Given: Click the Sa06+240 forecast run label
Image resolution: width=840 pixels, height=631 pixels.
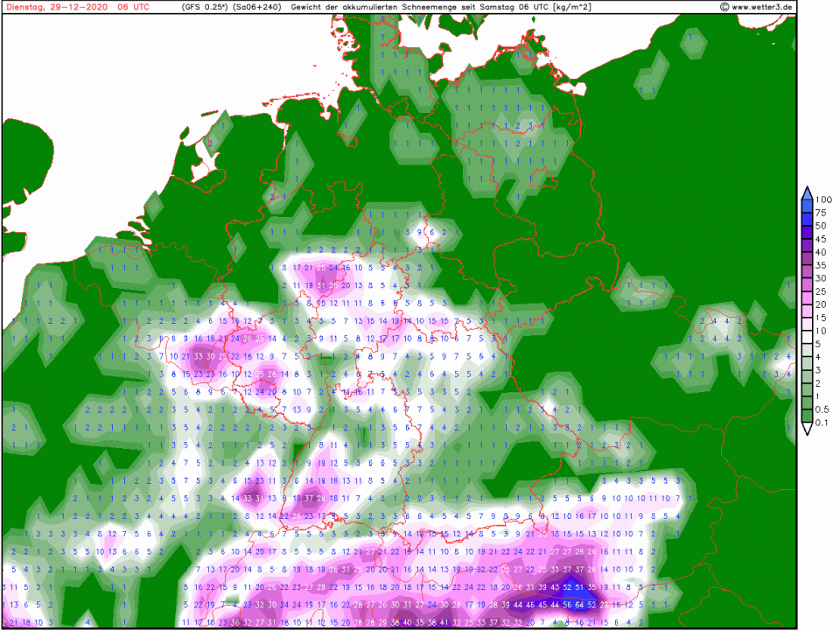Looking at the screenshot, I should (257, 7).
